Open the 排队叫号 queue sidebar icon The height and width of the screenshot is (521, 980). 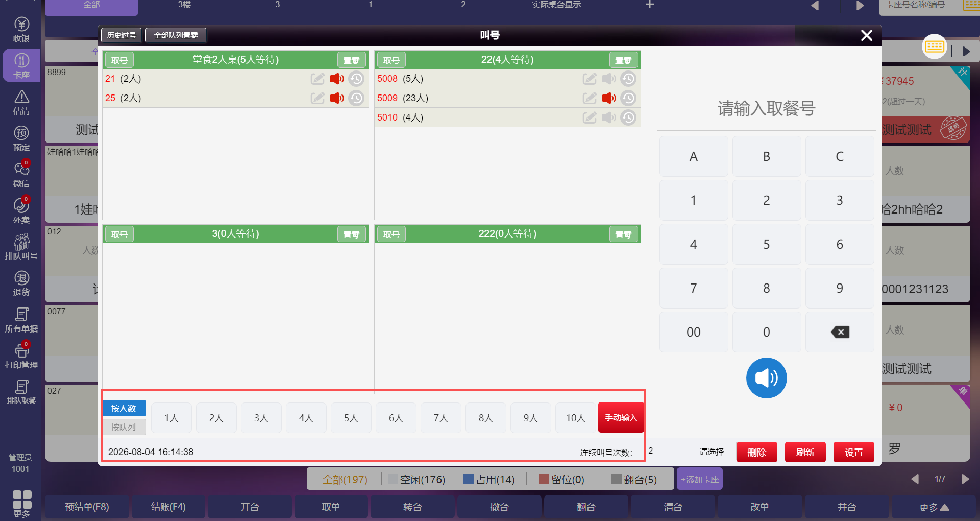pyautogui.click(x=21, y=247)
